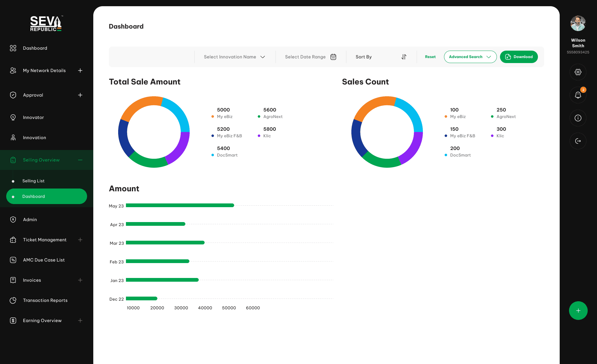Click the Approval shield icon
The height and width of the screenshot is (364, 597).
pos(13,95)
